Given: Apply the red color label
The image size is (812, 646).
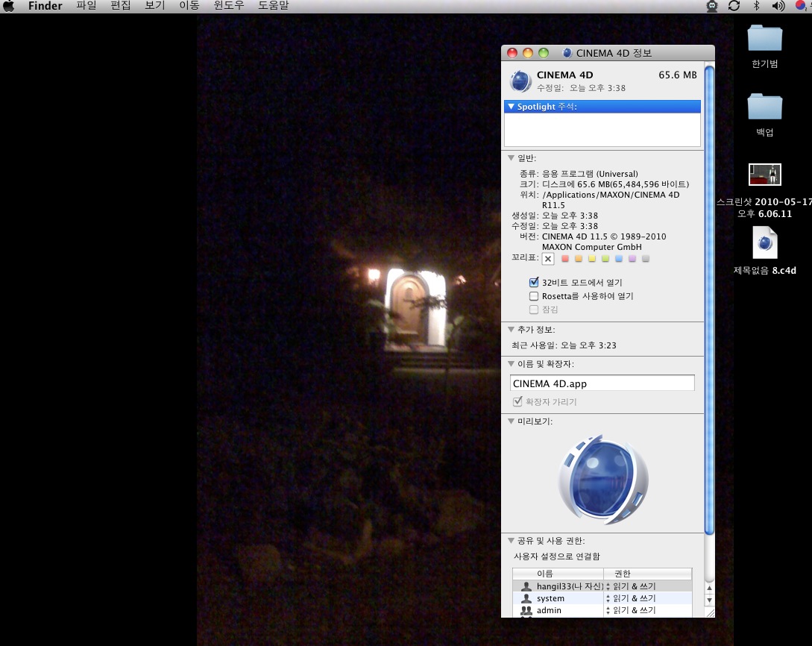Looking at the screenshot, I should [x=565, y=258].
